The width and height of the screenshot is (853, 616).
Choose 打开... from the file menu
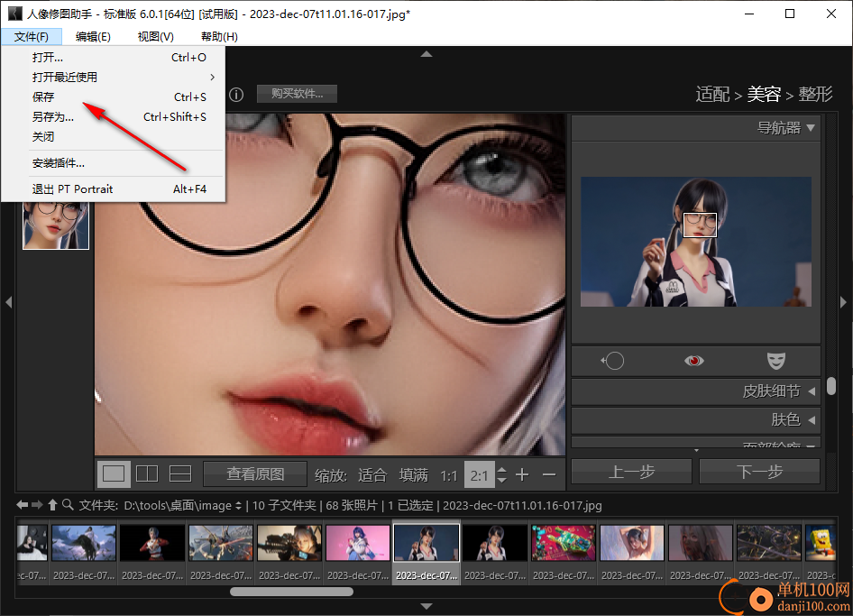pos(113,57)
